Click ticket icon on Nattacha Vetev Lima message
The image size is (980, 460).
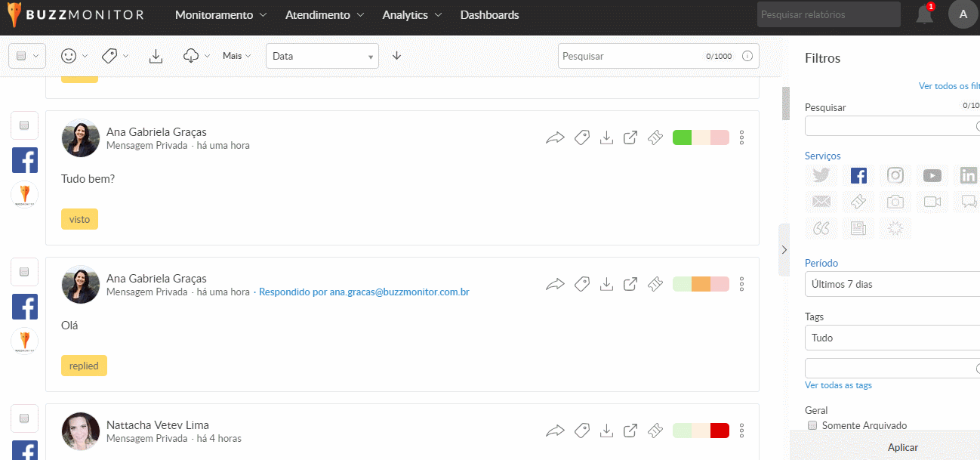click(655, 431)
